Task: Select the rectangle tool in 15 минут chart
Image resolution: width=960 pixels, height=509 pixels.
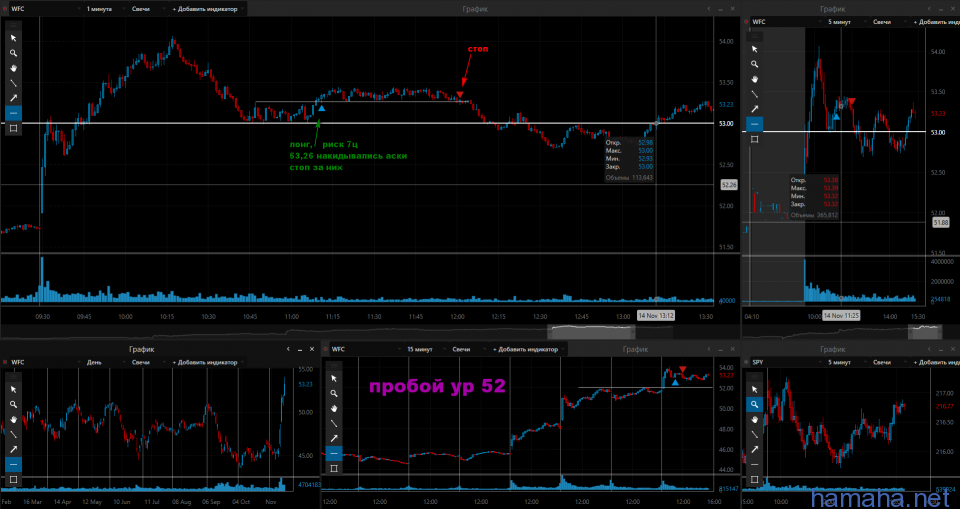Action: point(334,469)
